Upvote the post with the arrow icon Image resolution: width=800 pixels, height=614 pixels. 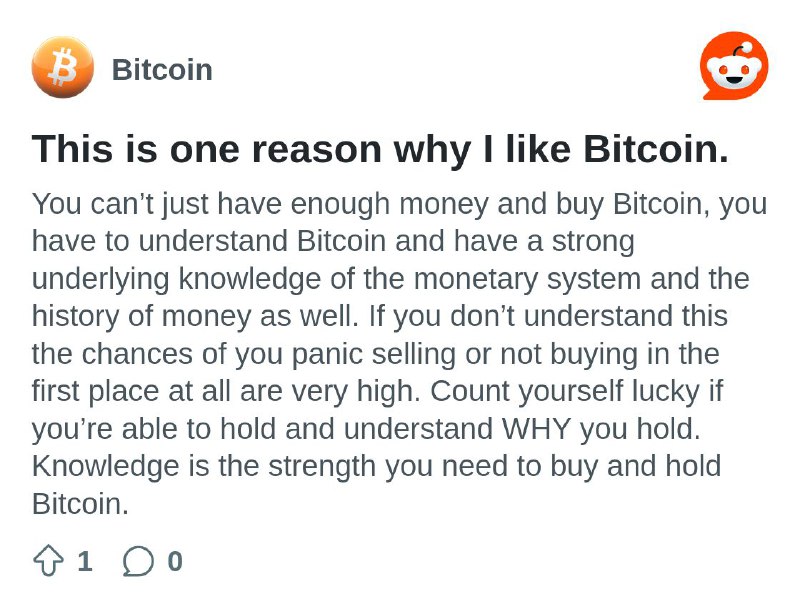pos(48,560)
